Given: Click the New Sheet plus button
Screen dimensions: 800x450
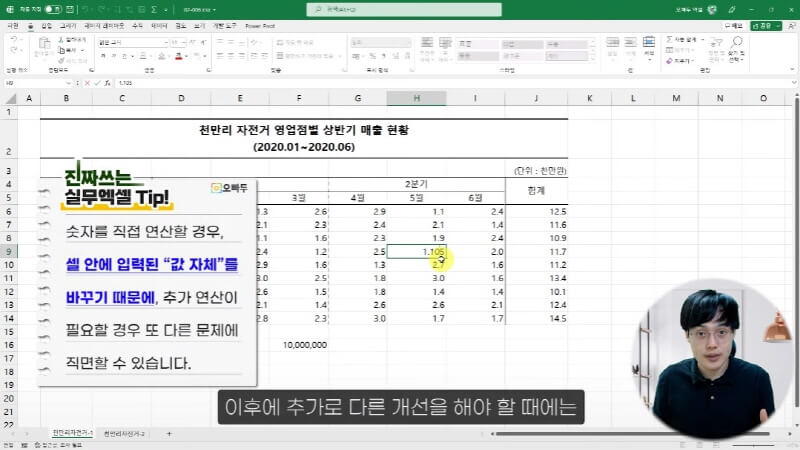Looking at the screenshot, I should coord(169,434).
